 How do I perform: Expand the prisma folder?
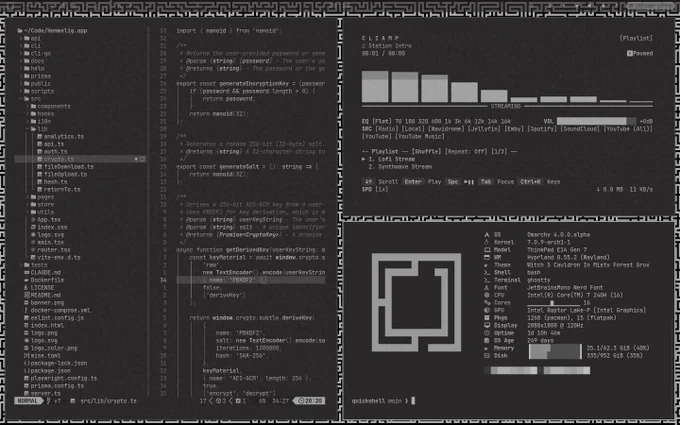21,76
